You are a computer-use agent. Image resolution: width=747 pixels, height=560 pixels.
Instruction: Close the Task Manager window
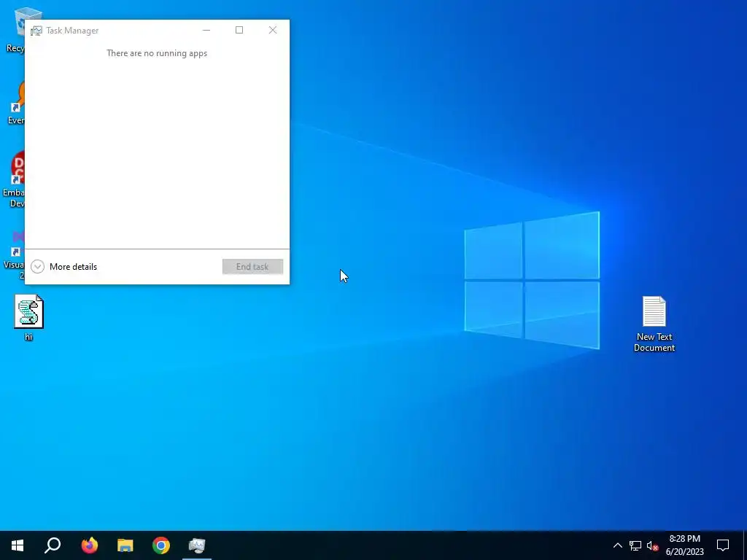point(273,30)
